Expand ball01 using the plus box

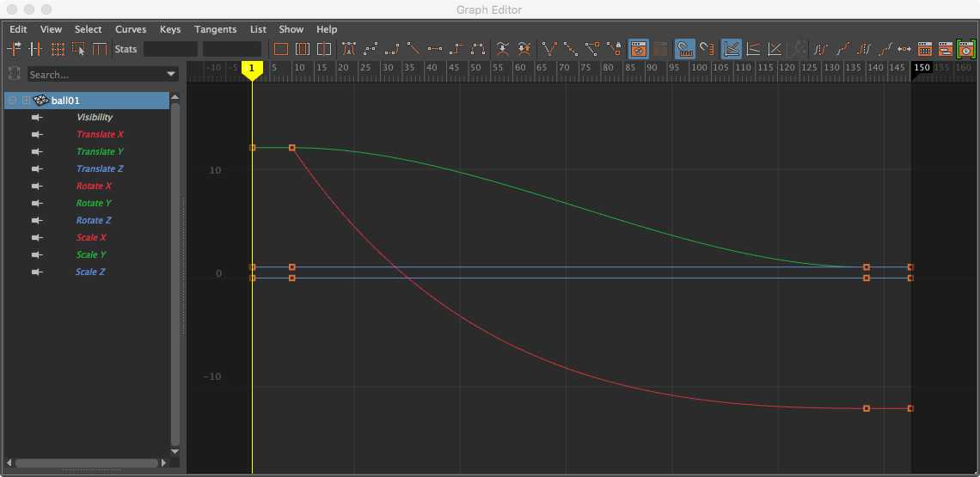point(26,101)
